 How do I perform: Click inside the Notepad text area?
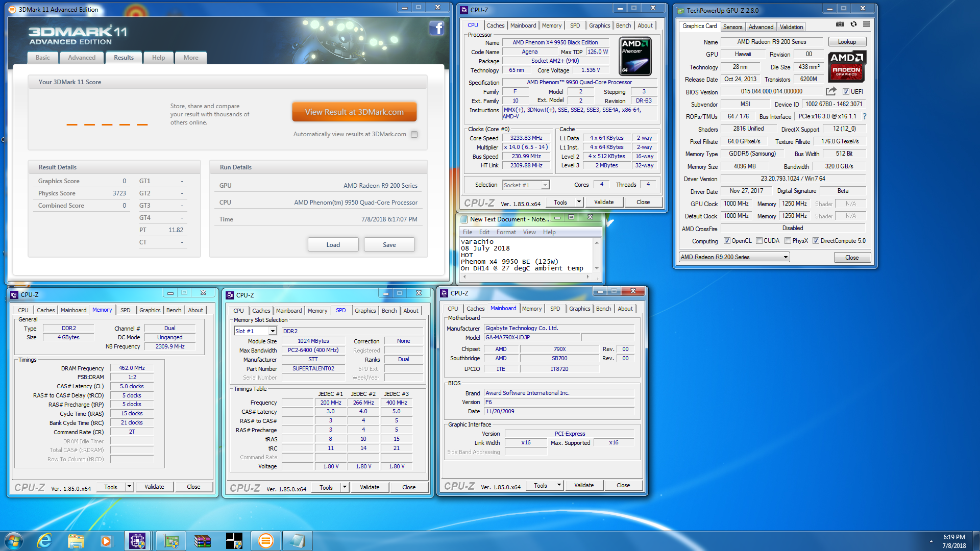coord(526,255)
